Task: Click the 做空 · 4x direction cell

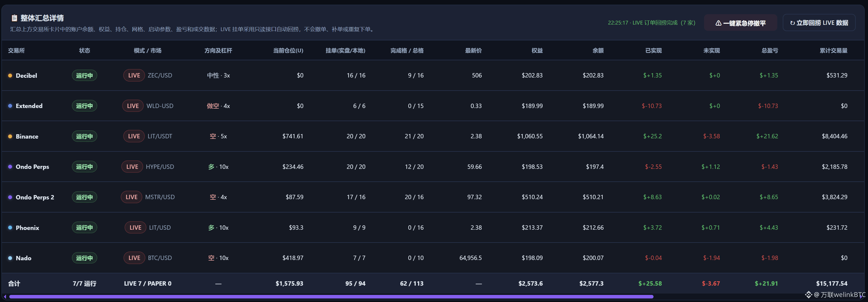Action: click(218, 106)
